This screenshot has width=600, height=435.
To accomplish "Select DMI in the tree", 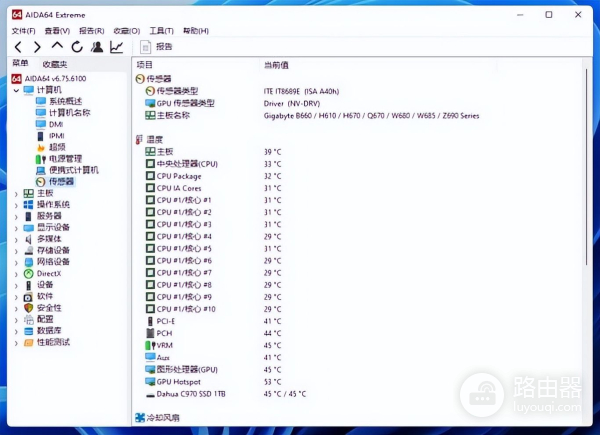I will click(x=49, y=124).
